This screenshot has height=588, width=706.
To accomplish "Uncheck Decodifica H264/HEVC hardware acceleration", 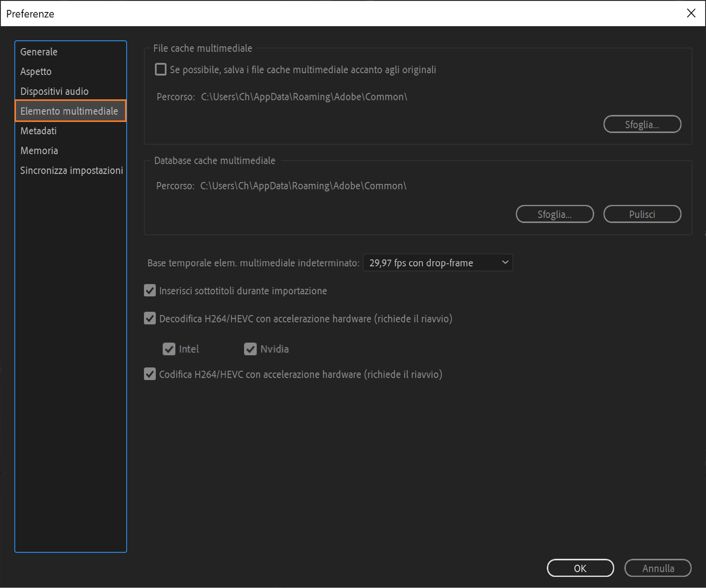I will [150, 319].
